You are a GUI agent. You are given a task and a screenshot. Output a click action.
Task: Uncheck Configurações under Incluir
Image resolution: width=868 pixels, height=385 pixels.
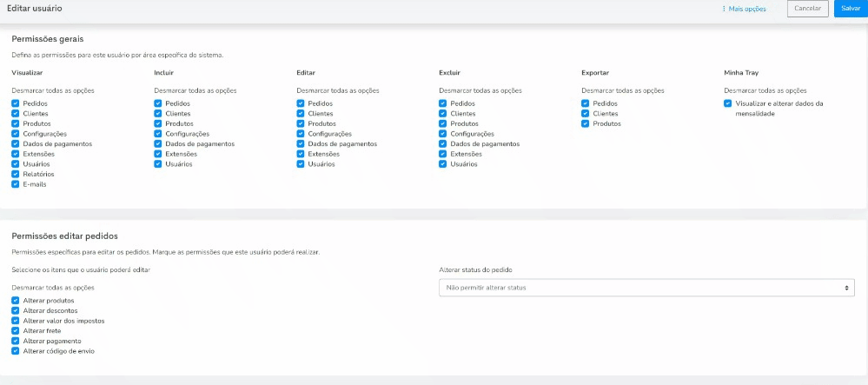158,134
